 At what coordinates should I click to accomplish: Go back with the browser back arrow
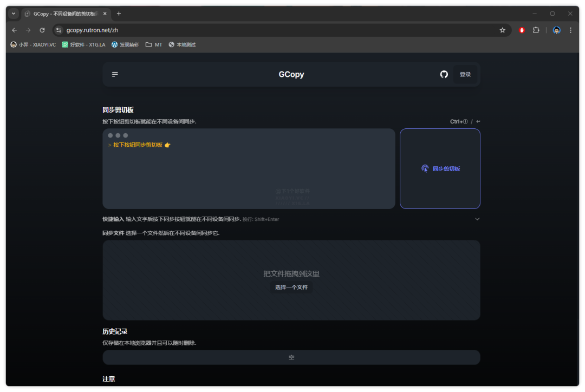[15, 30]
